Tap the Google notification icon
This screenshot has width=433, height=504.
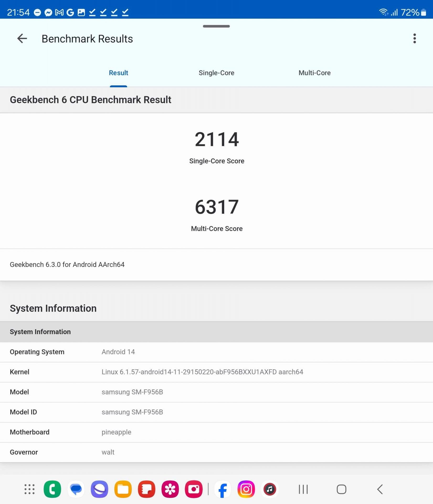pyautogui.click(x=70, y=12)
